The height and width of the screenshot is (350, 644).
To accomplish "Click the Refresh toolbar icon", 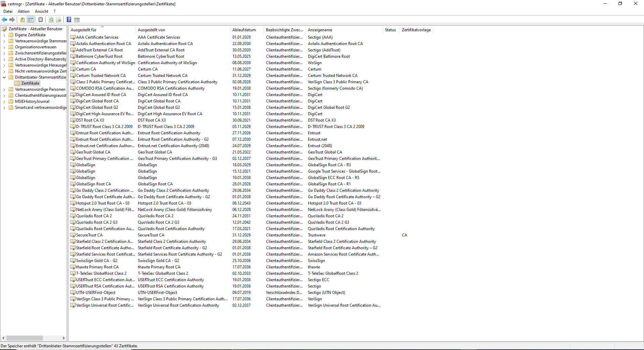I will click(51, 19).
